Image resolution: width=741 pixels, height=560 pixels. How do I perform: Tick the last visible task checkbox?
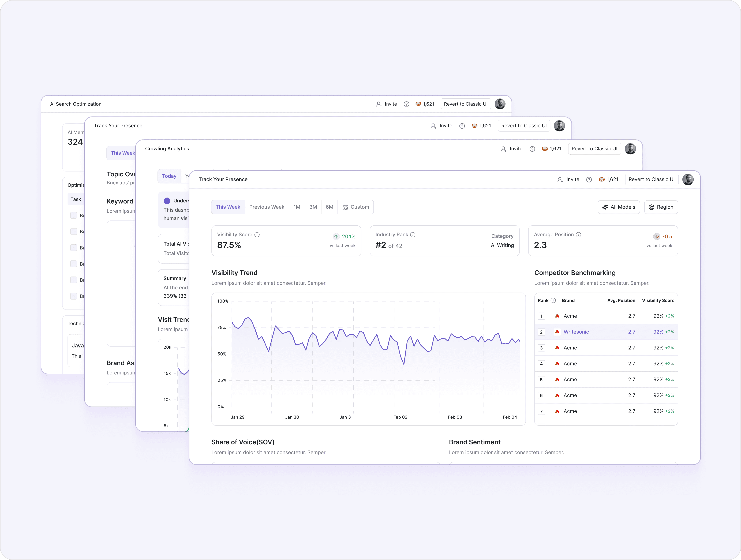pyautogui.click(x=74, y=296)
